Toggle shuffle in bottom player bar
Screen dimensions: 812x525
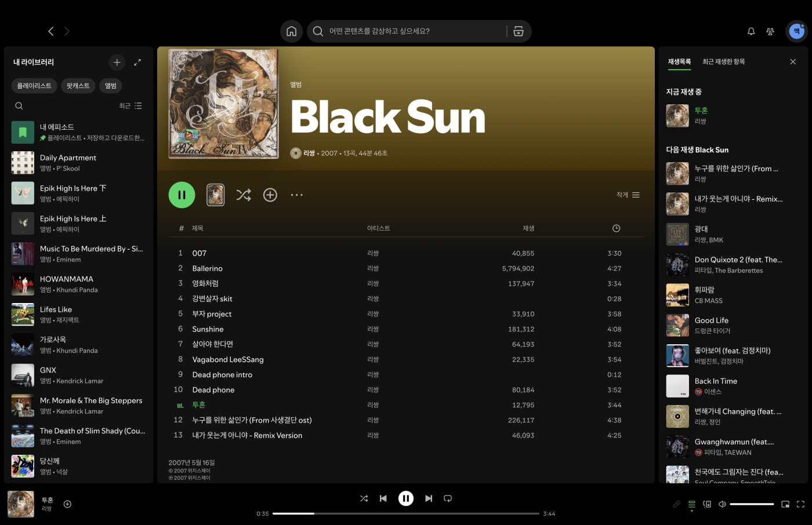[364, 498]
